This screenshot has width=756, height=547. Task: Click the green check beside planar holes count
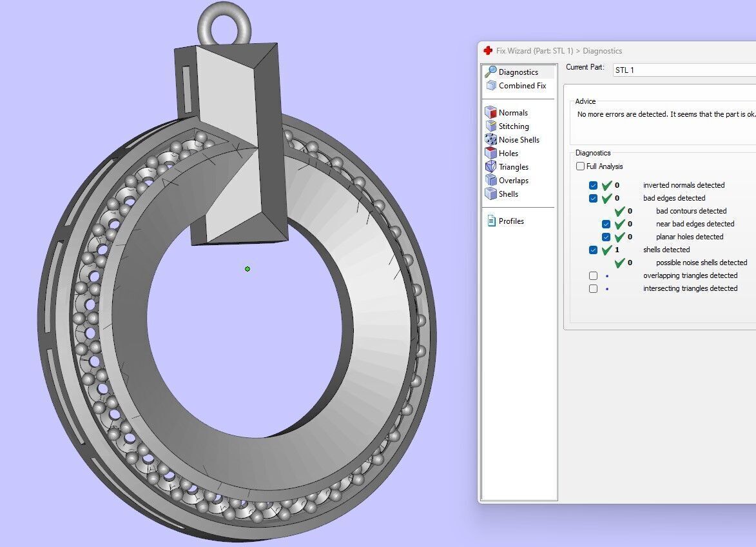tap(620, 237)
